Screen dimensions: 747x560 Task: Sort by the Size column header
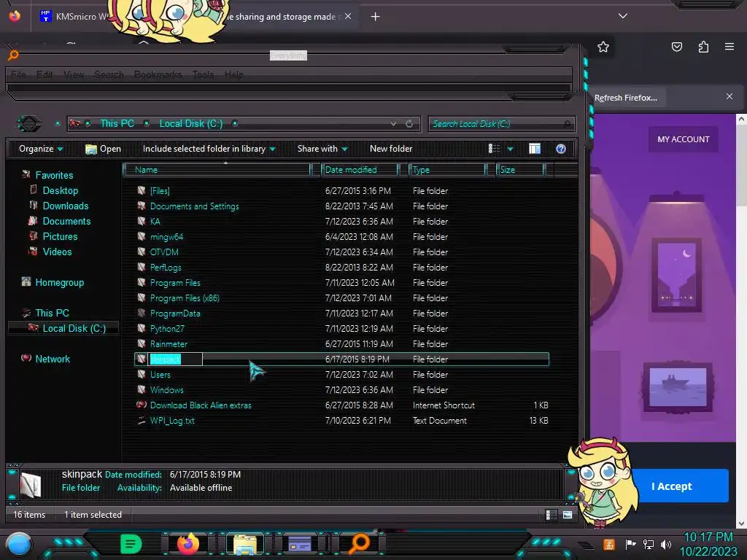point(520,170)
